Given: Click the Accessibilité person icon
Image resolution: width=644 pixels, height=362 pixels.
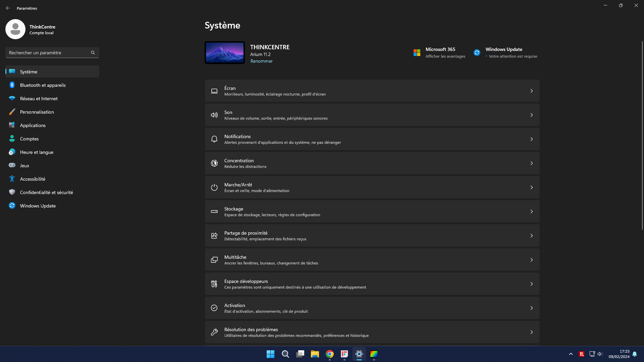Looking at the screenshot, I should pyautogui.click(x=12, y=179).
